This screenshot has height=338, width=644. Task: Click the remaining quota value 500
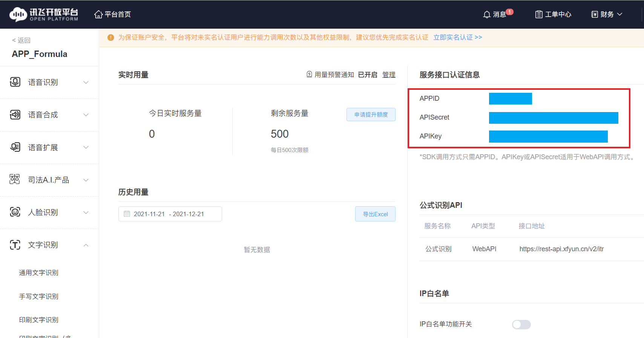click(x=280, y=134)
